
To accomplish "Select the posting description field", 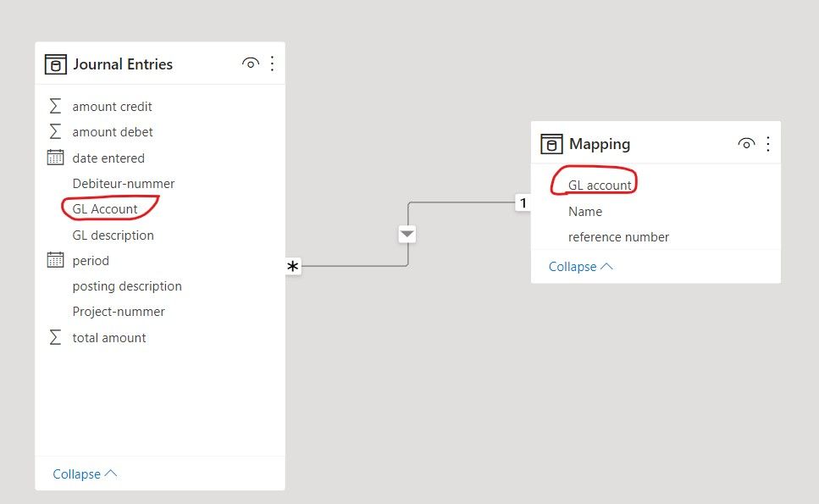I will pyautogui.click(x=127, y=286).
